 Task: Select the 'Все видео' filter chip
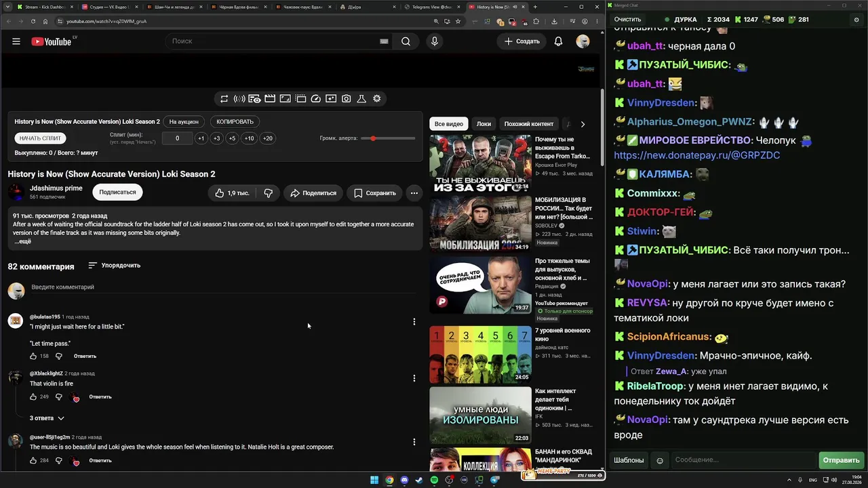click(449, 124)
